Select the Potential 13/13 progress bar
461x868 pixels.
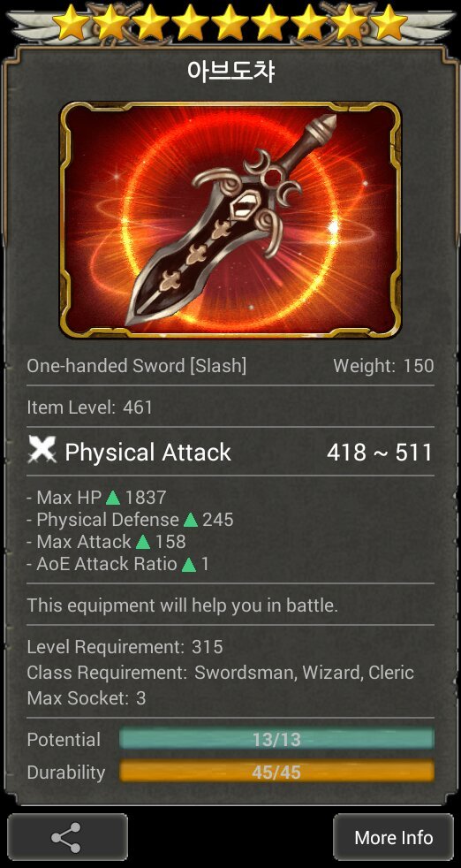(276, 739)
